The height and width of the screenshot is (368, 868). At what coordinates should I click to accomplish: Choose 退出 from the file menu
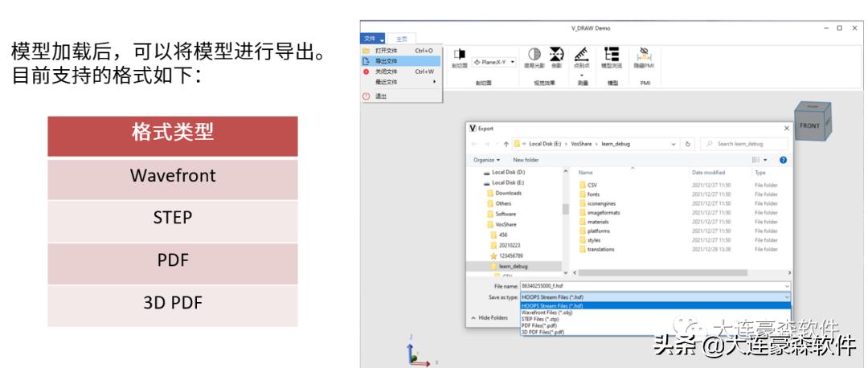point(402,96)
